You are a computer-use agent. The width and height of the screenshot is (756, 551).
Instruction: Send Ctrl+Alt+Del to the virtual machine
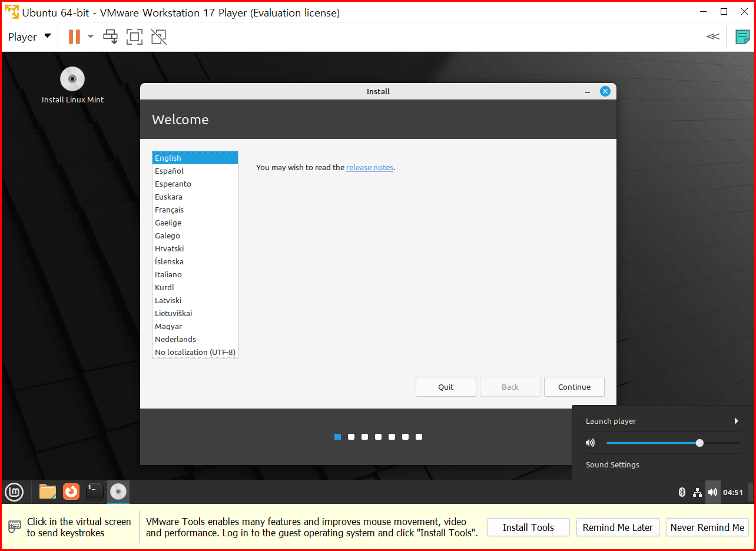pyautogui.click(x=110, y=37)
